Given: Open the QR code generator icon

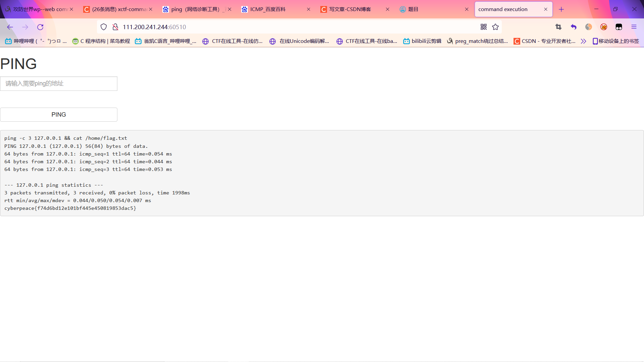Looking at the screenshot, I should [x=483, y=27].
